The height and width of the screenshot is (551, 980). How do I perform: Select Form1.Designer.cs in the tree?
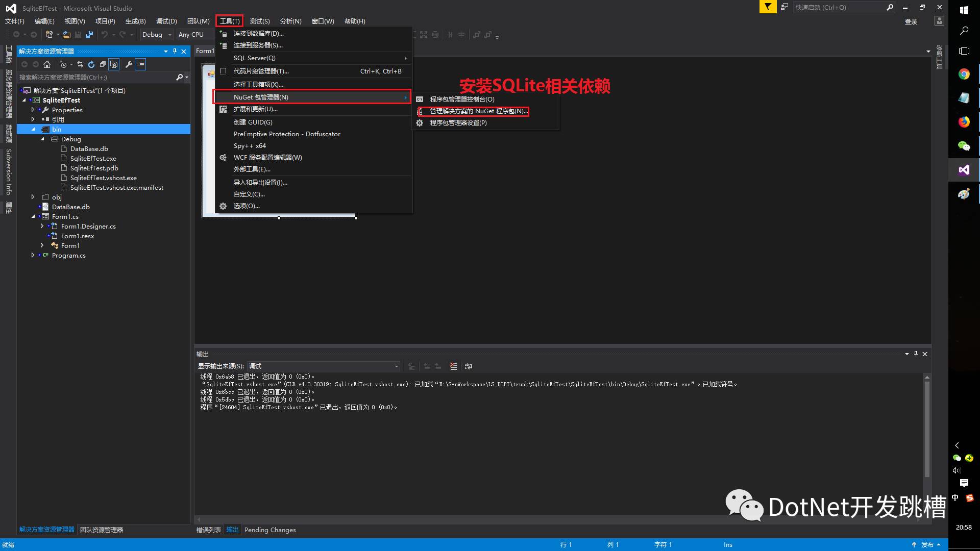click(88, 227)
